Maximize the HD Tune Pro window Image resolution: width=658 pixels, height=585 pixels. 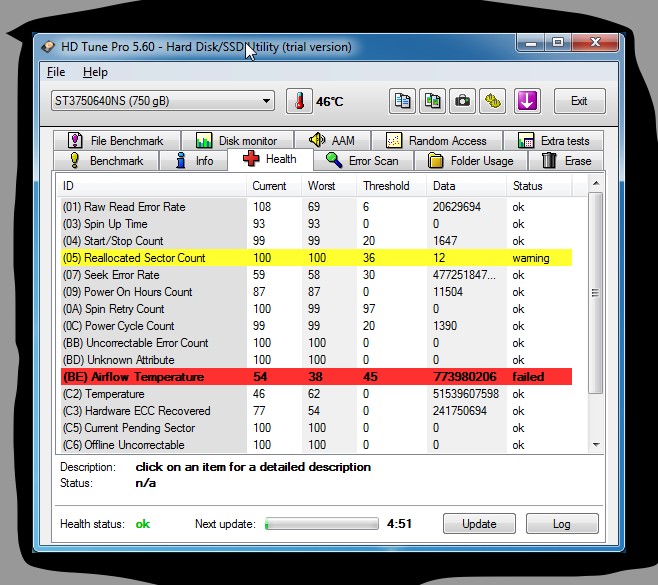click(558, 42)
